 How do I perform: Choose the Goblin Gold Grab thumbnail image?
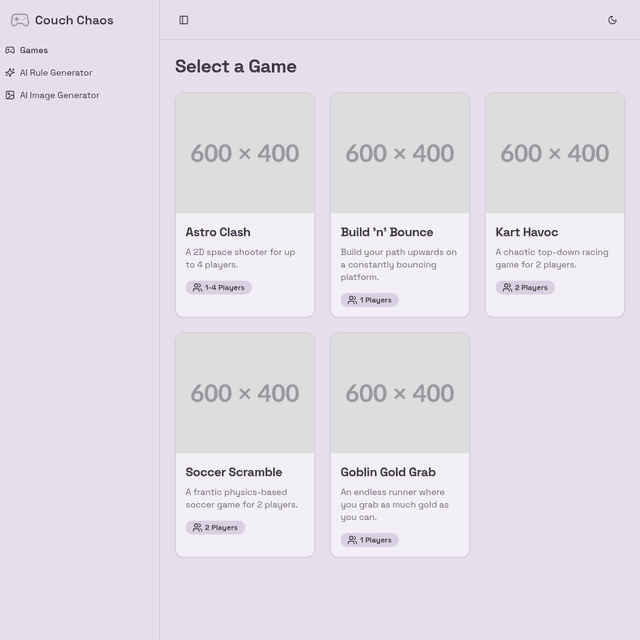click(400, 393)
